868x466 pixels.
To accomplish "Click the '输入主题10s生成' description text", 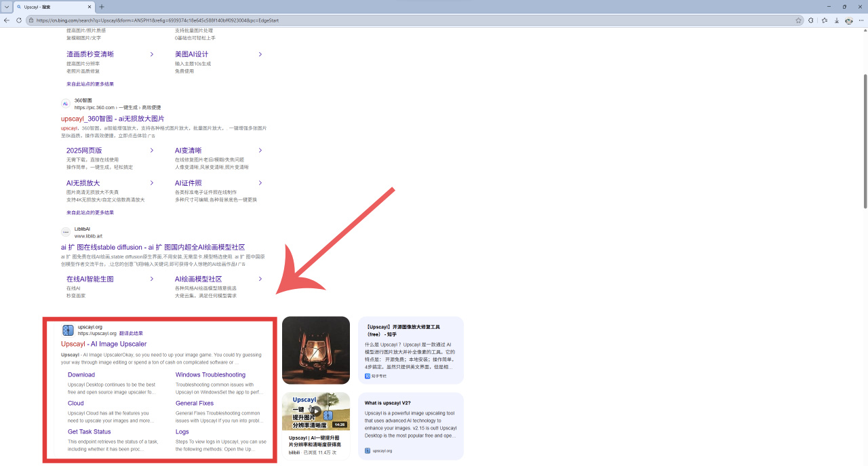I will click(x=193, y=64).
